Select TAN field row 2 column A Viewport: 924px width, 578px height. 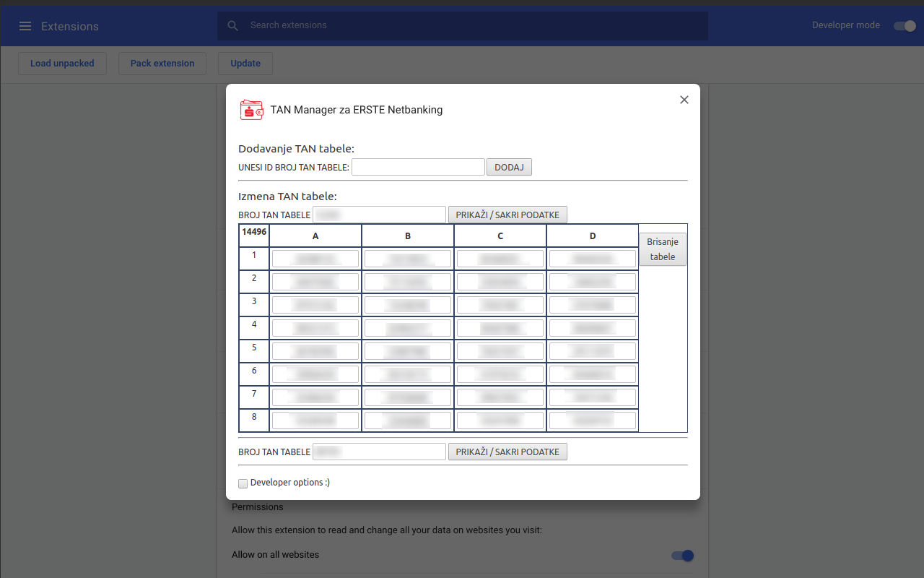point(315,282)
